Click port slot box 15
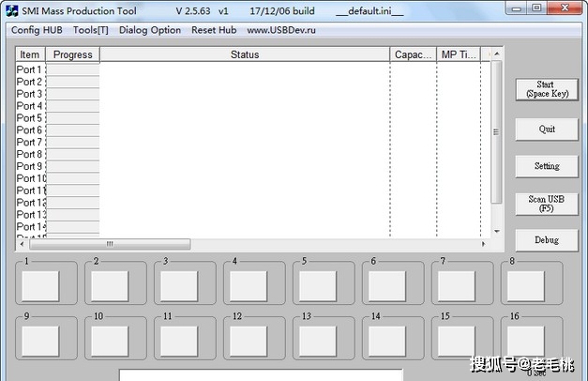This screenshot has width=588, height=381. tap(457, 342)
